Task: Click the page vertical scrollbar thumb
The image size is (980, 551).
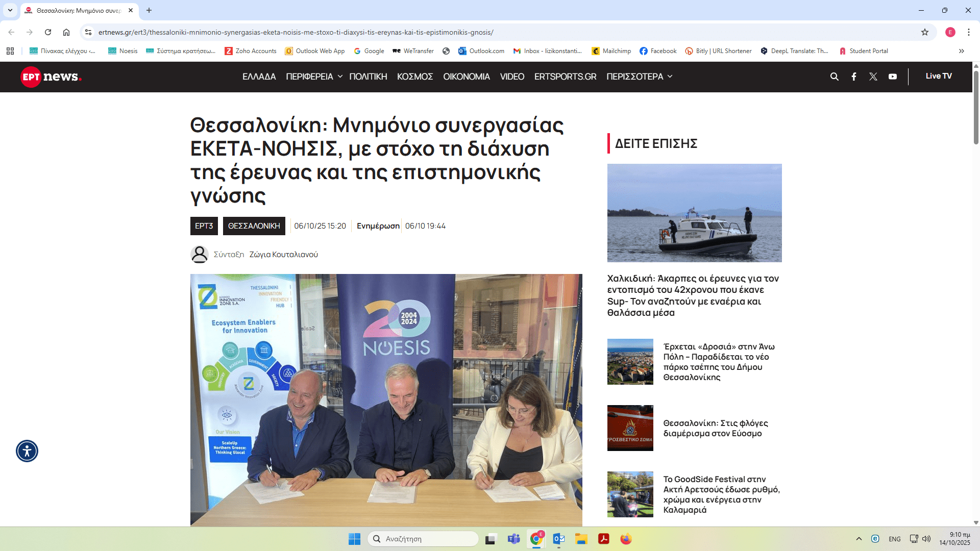Action: pyautogui.click(x=976, y=107)
